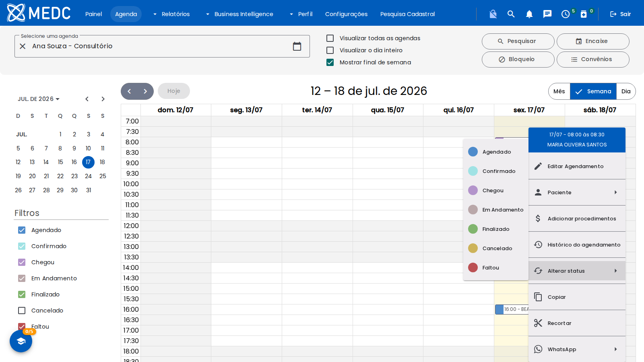The height and width of the screenshot is (362, 644).
Task: Open the JUL. DE 2026 month dropdown
Action: pyautogui.click(x=39, y=99)
